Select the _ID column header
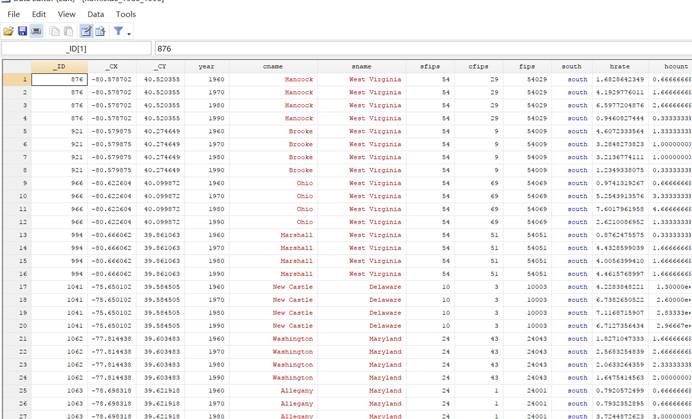The height and width of the screenshot is (419, 692). (59, 67)
